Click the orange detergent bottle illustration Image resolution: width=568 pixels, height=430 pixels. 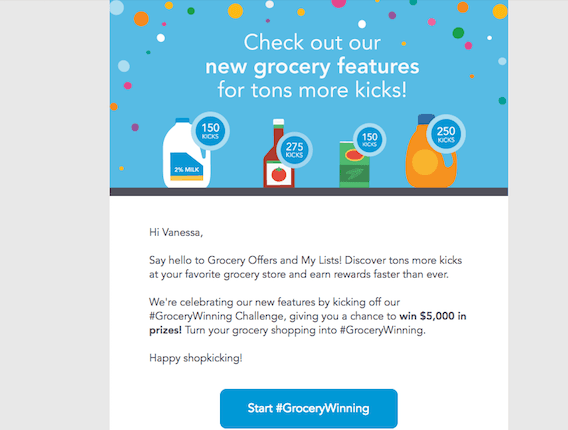coord(431,151)
